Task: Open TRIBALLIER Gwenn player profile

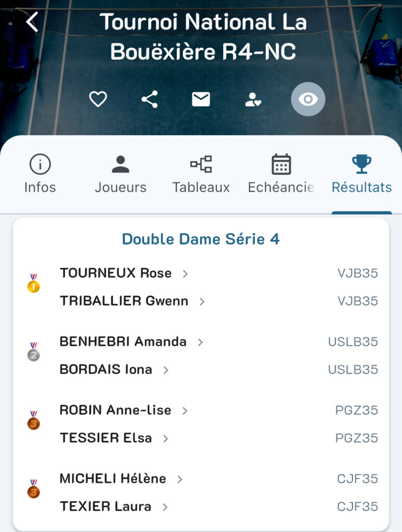Action: pos(124,301)
